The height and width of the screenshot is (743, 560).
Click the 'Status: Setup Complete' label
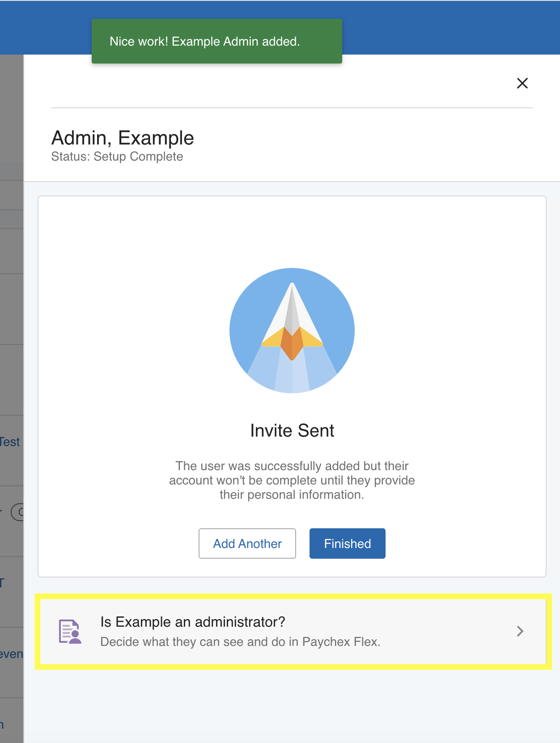click(x=117, y=157)
